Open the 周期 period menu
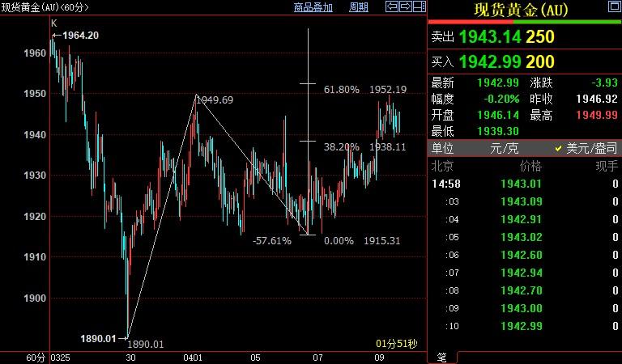 pyautogui.click(x=358, y=7)
